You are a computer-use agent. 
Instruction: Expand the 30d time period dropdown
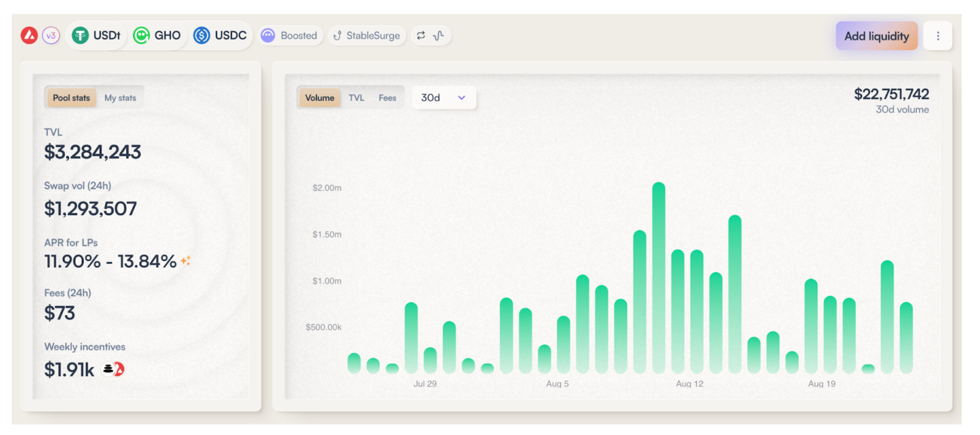click(x=443, y=97)
